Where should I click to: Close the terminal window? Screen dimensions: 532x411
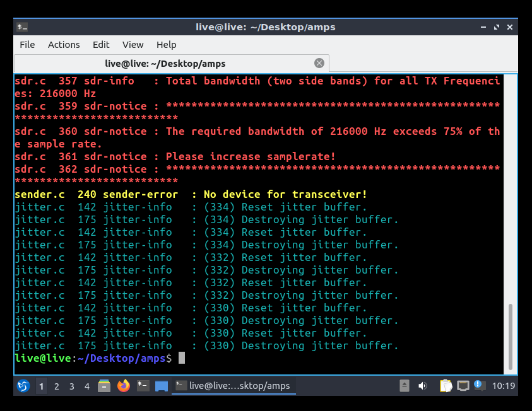[x=510, y=27]
